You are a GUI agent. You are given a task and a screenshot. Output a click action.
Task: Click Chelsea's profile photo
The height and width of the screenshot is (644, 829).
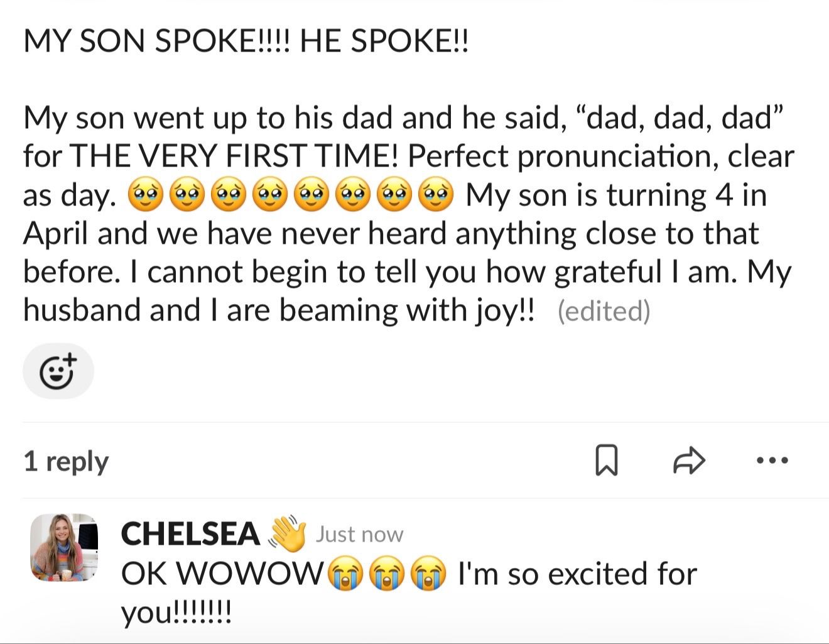pos(64,547)
